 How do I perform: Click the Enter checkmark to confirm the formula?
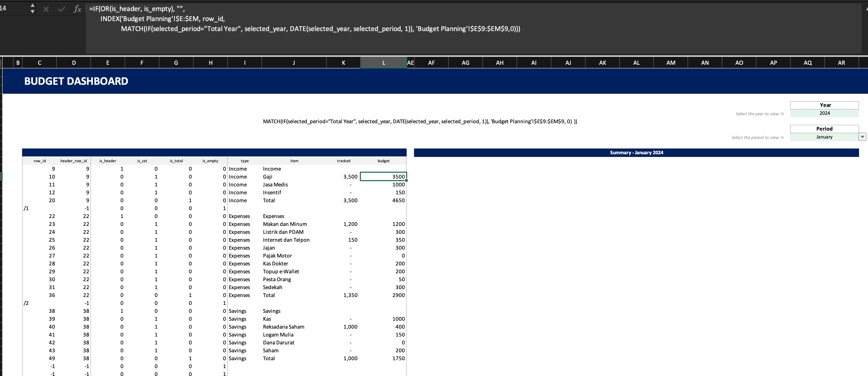coord(61,9)
